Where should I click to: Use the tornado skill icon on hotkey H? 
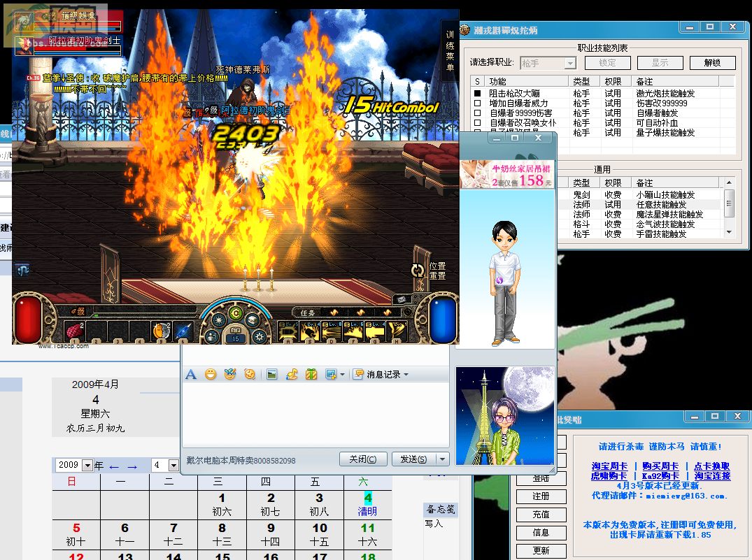coord(397,331)
